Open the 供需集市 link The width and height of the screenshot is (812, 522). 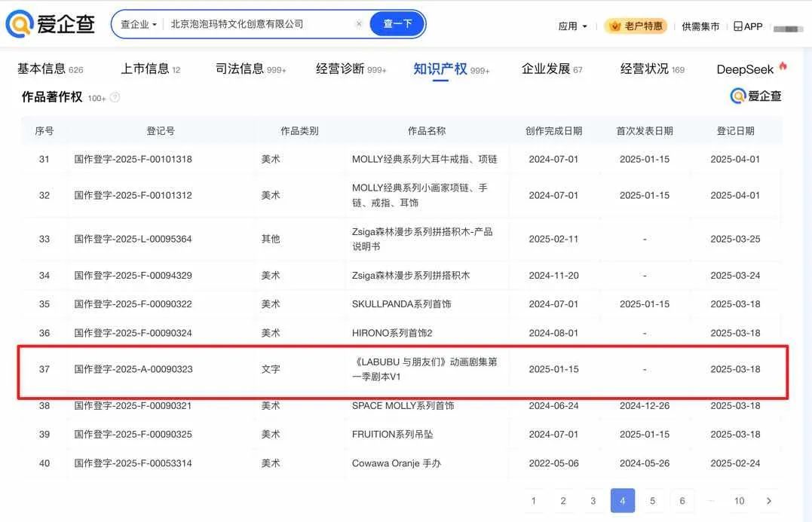tap(700, 26)
